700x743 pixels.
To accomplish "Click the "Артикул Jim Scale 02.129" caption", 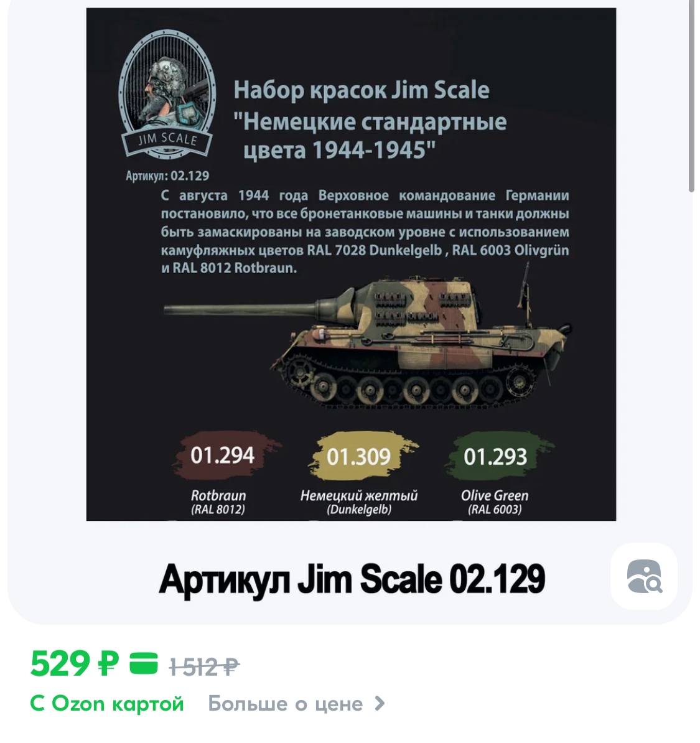I will (352, 579).
